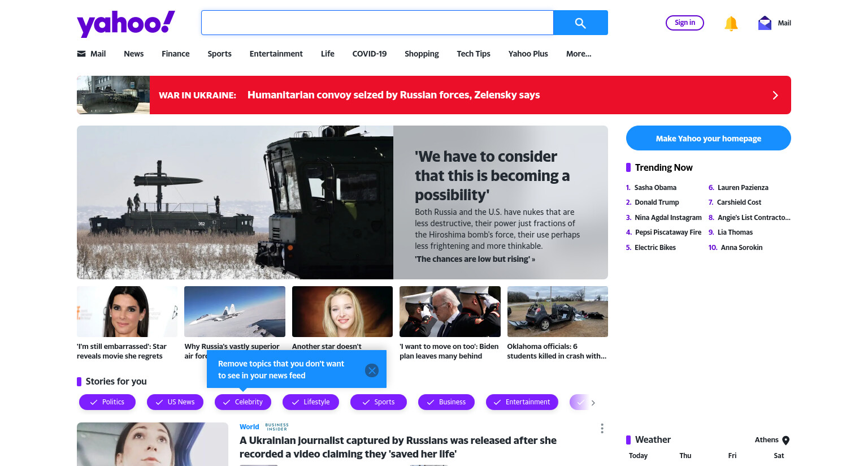This screenshot has width=868, height=466.
Task: Toggle the US News topic chip
Action: click(175, 402)
